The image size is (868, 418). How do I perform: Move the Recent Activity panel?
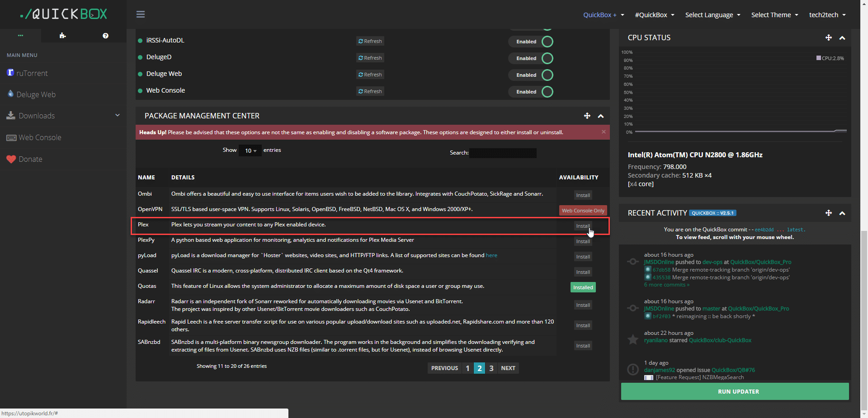[x=829, y=213]
